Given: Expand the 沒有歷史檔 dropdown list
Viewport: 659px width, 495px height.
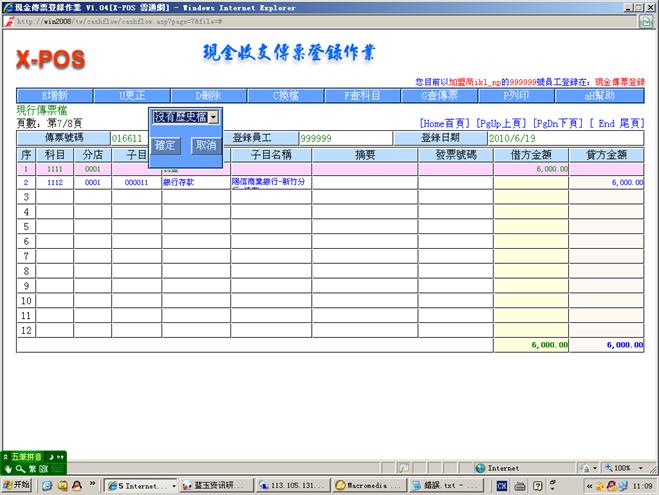Looking at the screenshot, I should tap(213, 118).
